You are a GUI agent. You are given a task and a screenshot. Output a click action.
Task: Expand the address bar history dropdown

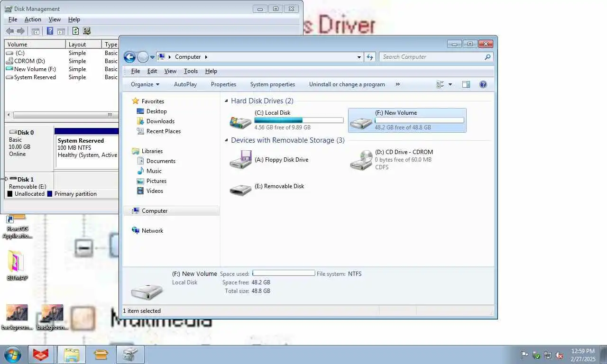click(x=359, y=57)
